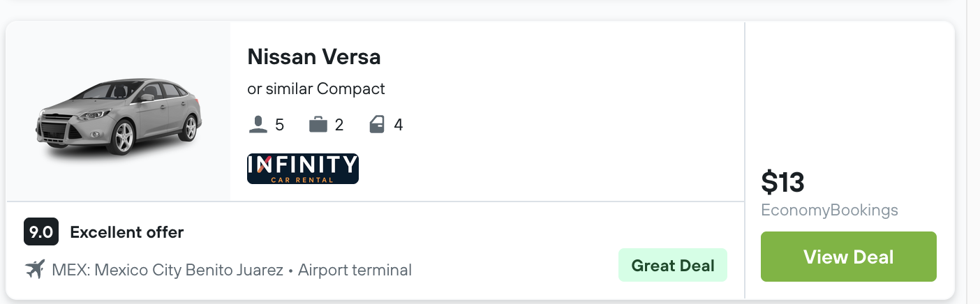
Task: Click the airplane pickup location icon
Action: pos(34,269)
